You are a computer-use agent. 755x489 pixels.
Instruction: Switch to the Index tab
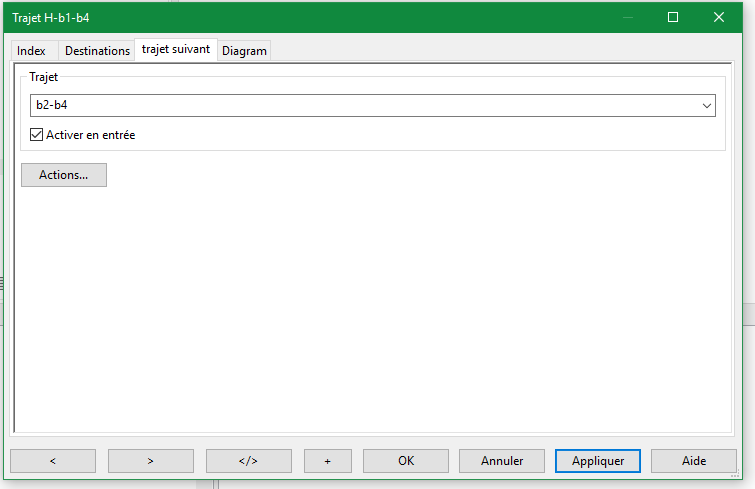coord(31,51)
